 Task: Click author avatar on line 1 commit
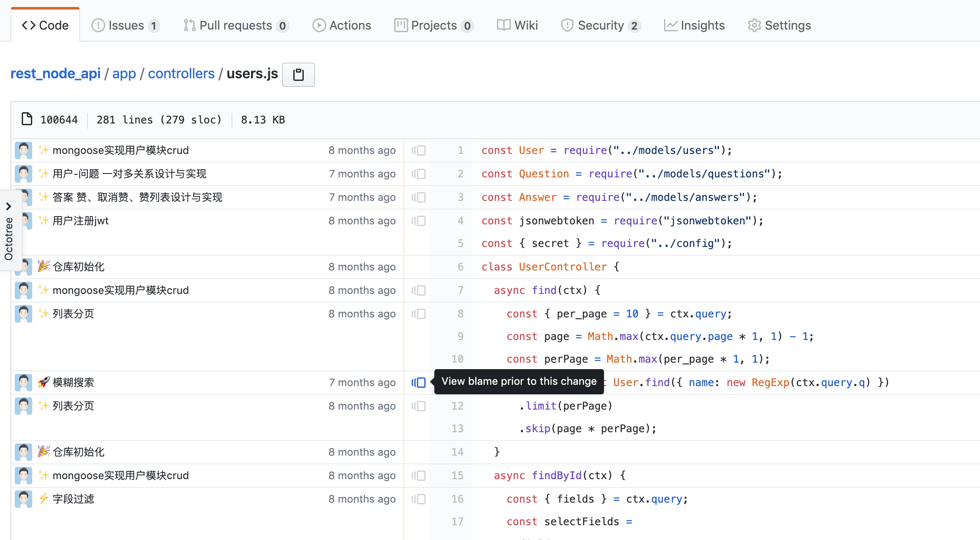pyautogui.click(x=23, y=150)
